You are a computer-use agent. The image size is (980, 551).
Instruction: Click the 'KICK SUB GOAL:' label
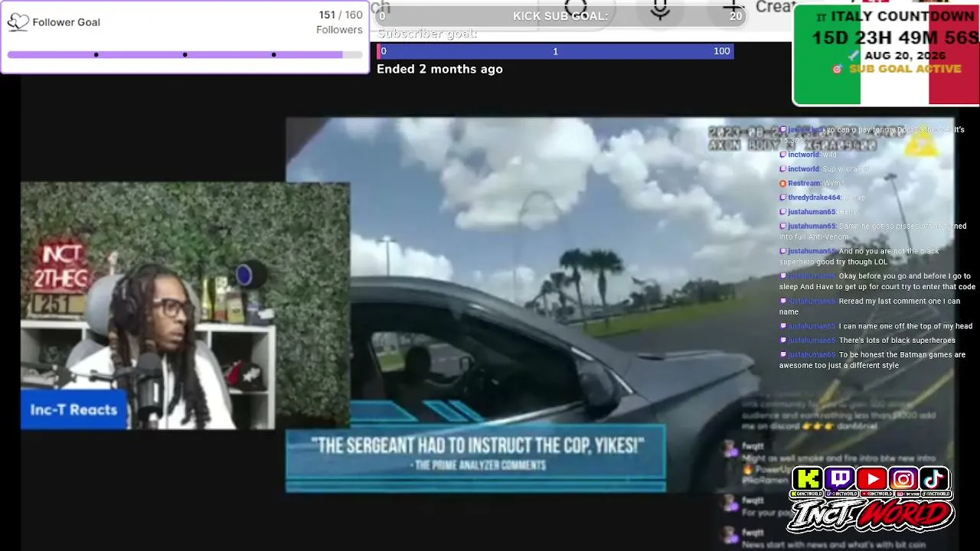560,16
